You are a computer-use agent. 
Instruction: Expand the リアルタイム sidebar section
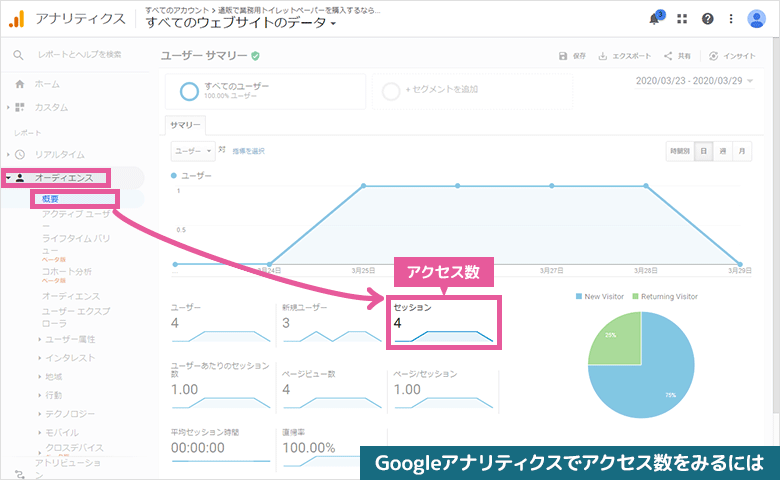coord(8,155)
